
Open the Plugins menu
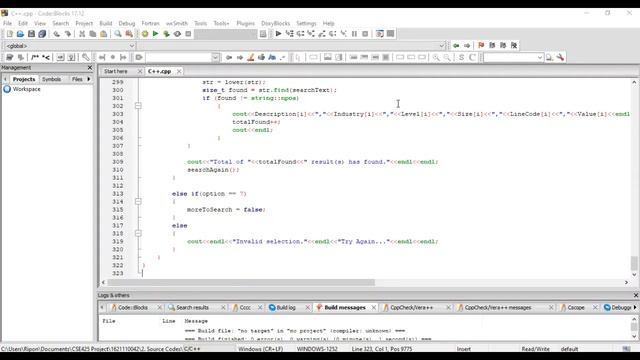coord(245,23)
